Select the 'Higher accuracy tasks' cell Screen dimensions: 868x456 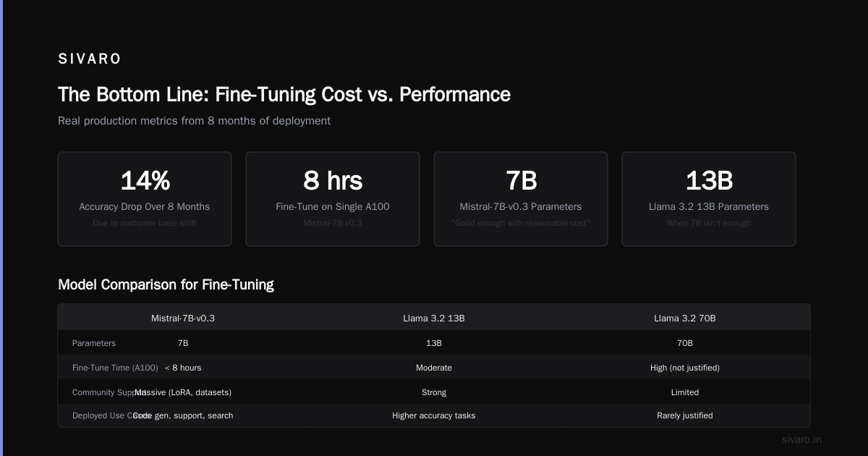(434, 415)
